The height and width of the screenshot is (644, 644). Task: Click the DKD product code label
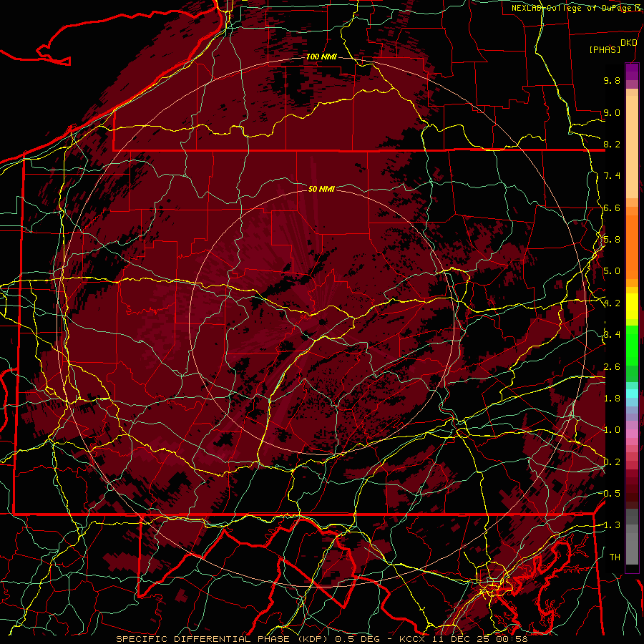[629, 43]
